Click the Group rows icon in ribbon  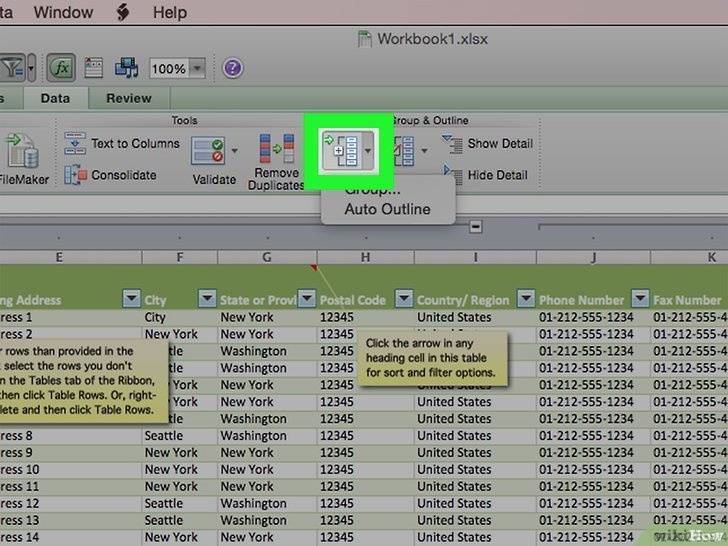click(342, 152)
